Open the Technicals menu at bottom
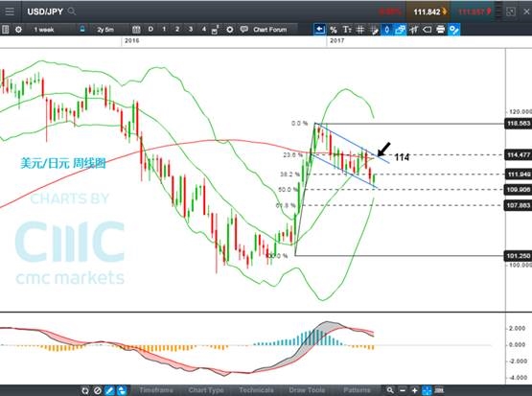The height and width of the screenshot is (396, 532). [x=256, y=390]
